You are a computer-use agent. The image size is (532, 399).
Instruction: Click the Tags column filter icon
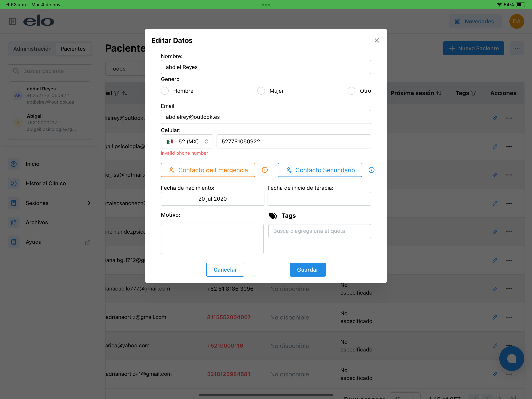pos(473,93)
